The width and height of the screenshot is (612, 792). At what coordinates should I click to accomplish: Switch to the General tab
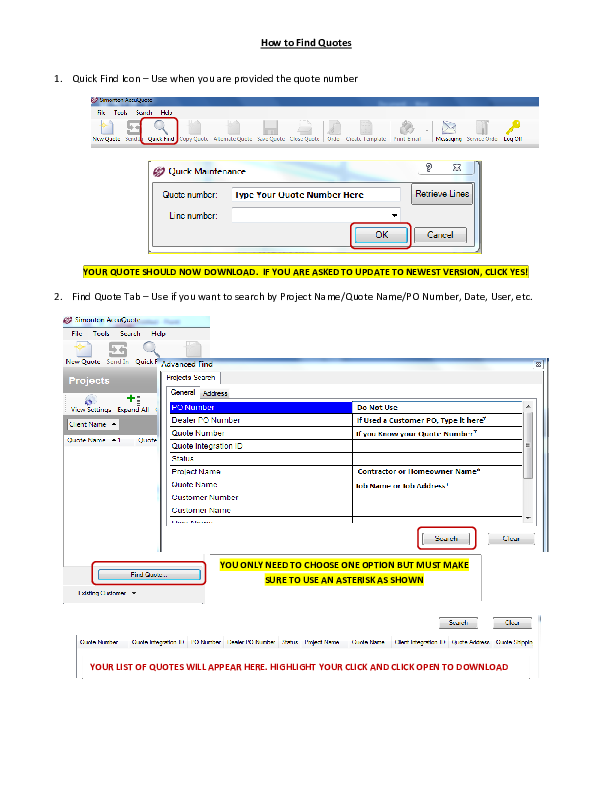coord(182,392)
